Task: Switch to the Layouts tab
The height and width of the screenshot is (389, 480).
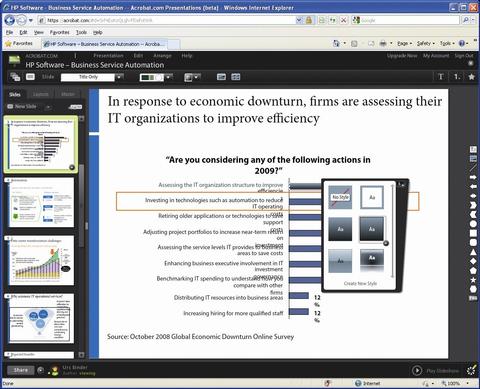Action: (41, 95)
